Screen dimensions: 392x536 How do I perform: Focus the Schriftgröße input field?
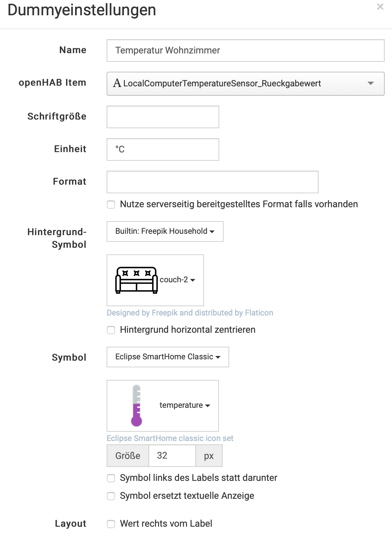163,117
